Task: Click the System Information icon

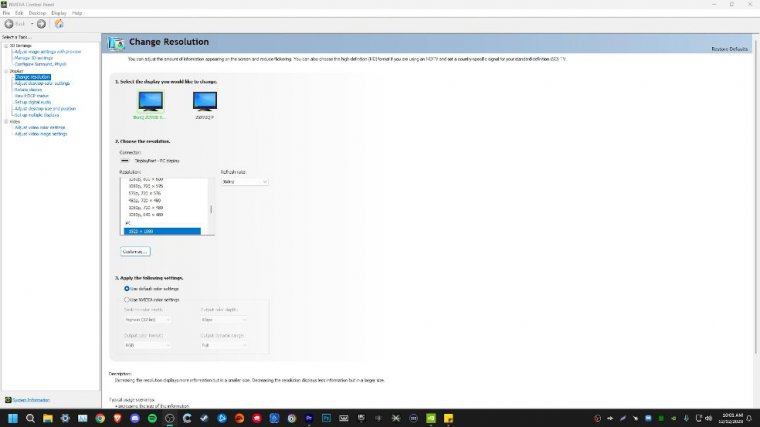Action: (9, 399)
